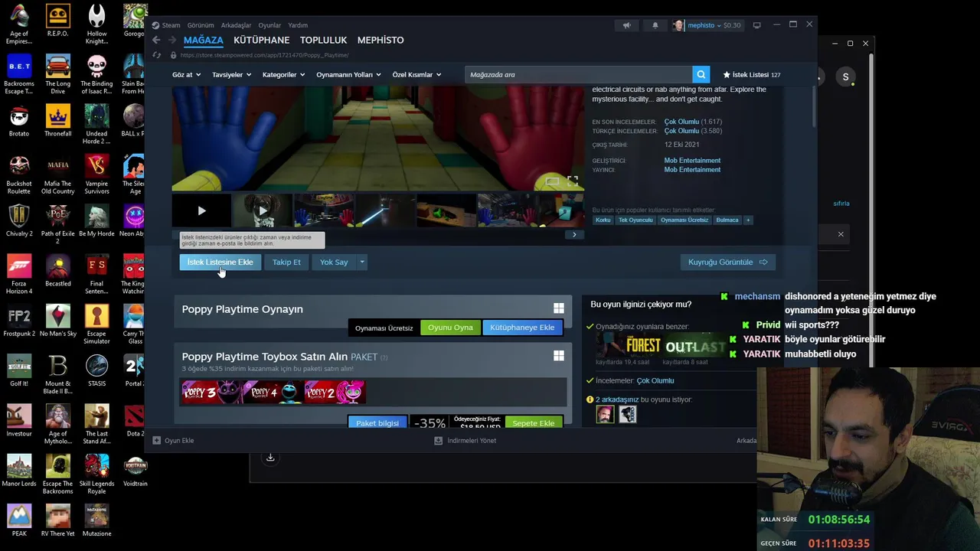Click the Tek Oyunculu tag
Viewport: 980px width, 551px height.
(x=635, y=220)
